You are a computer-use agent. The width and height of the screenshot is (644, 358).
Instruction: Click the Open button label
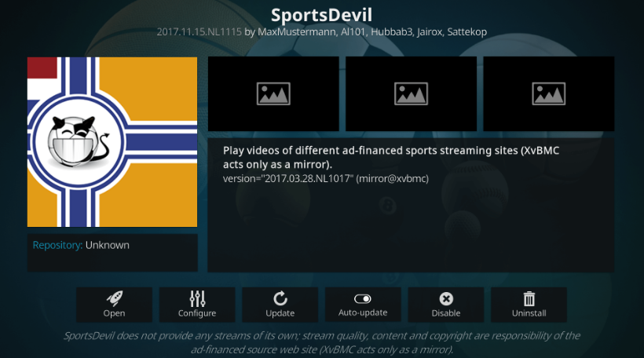pyautogui.click(x=114, y=313)
